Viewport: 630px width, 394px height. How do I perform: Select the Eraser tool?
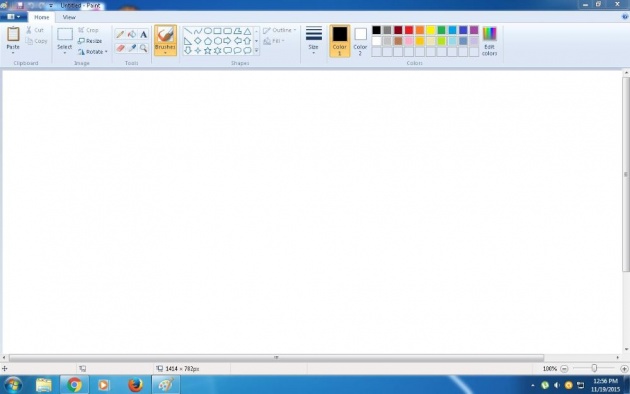point(120,48)
